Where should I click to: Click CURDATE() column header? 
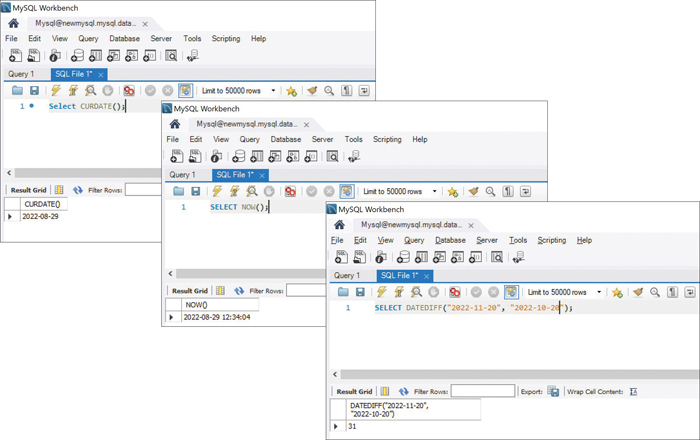pyautogui.click(x=43, y=204)
